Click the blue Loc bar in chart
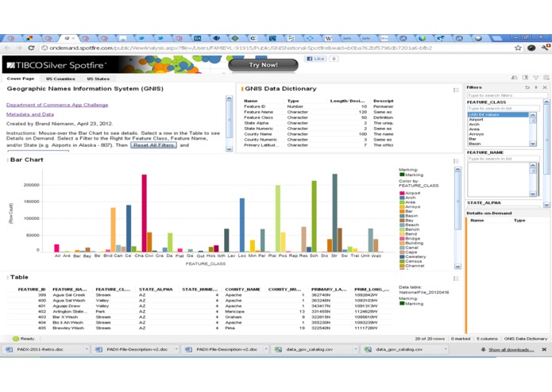Viewport: 552px width, 392px height. tap(242, 225)
